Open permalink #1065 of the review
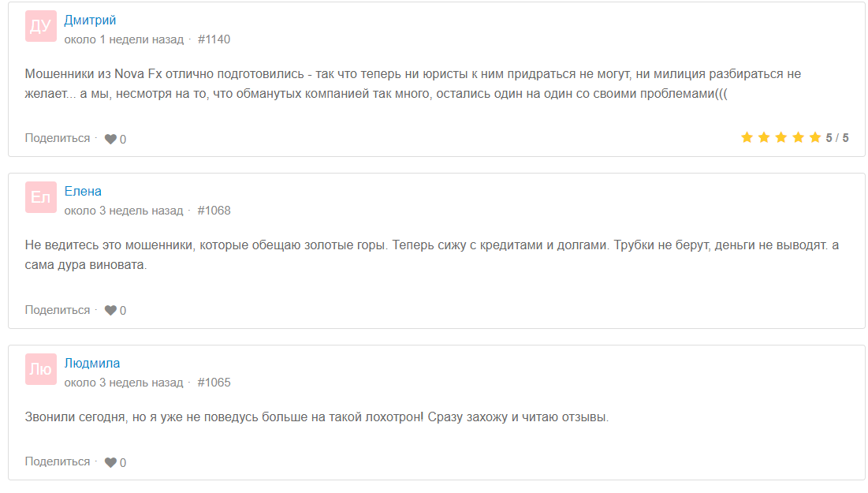Screen dimensions: 868x493 214,383
